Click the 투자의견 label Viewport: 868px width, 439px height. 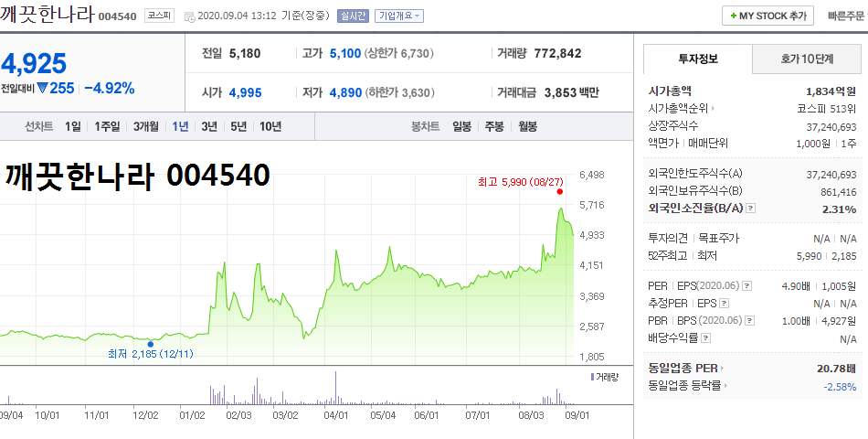[x=668, y=239]
